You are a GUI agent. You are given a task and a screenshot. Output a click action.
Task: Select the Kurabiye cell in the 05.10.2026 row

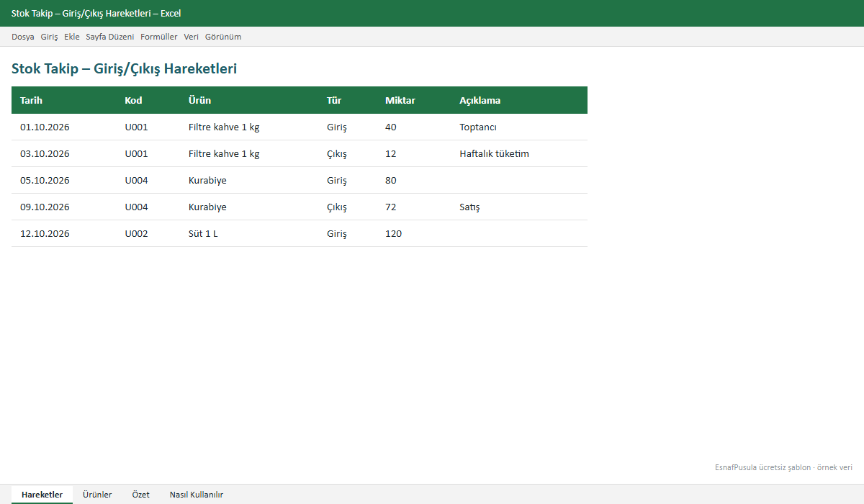[x=249, y=180]
